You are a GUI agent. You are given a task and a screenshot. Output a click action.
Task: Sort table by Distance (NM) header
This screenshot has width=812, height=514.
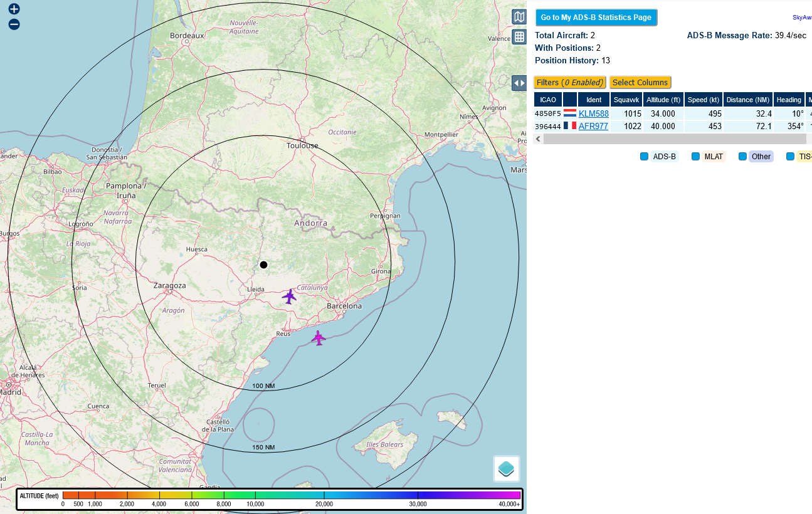(747, 100)
